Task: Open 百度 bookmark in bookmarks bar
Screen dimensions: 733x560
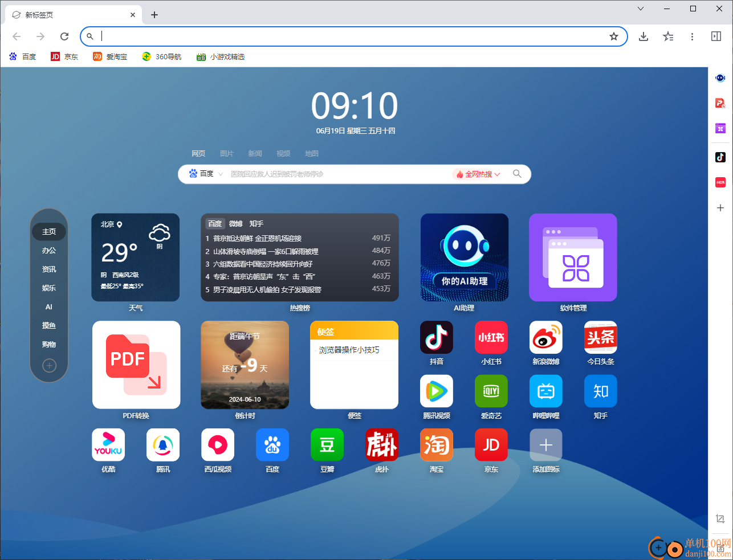Action: coord(23,56)
